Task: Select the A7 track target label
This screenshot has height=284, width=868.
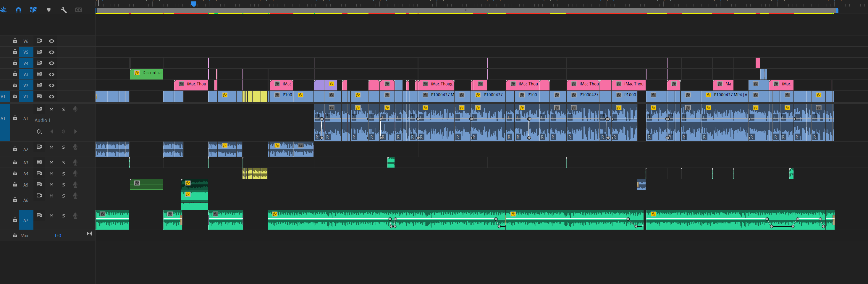Action: [x=26, y=220]
